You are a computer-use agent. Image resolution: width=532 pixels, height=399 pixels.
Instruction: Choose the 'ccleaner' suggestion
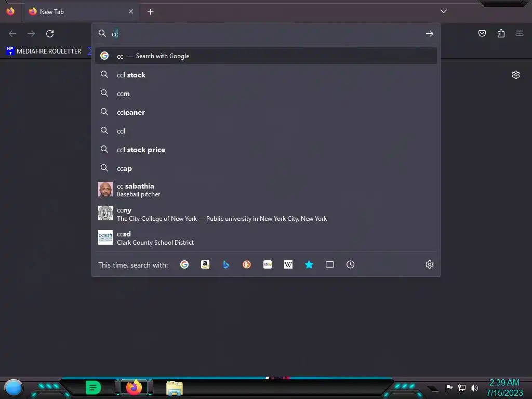pos(266,112)
